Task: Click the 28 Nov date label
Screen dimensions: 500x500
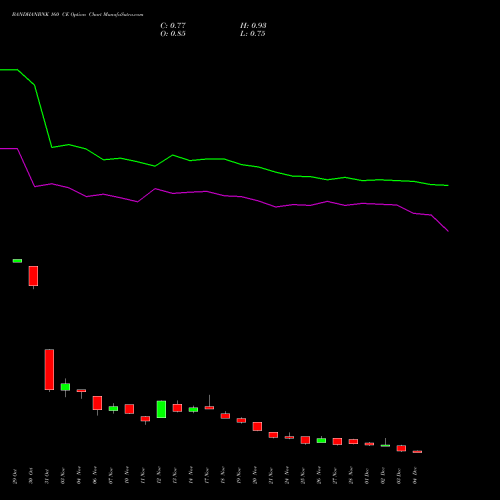Action: [351, 475]
